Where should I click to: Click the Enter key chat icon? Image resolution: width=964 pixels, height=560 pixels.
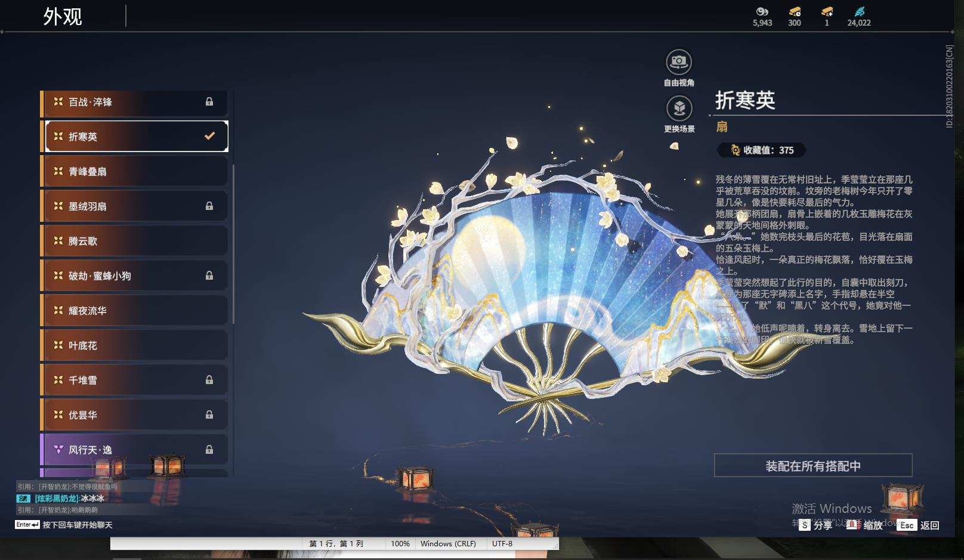27,525
